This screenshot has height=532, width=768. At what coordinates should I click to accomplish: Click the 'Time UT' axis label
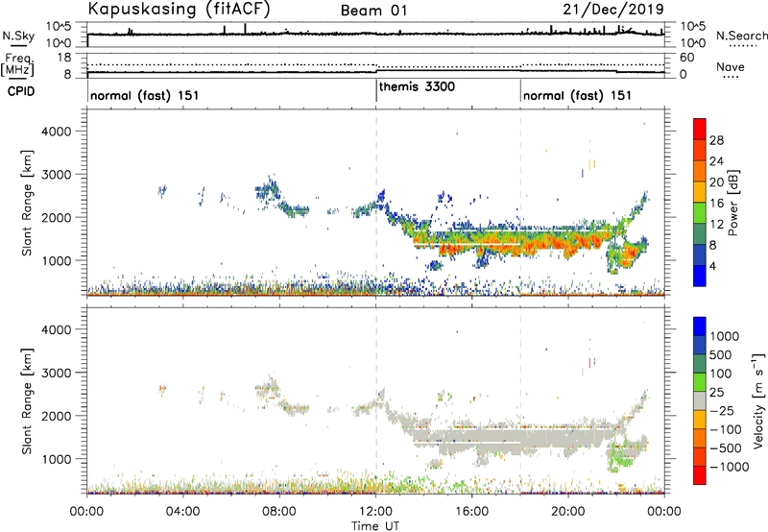pyautogui.click(x=375, y=525)
